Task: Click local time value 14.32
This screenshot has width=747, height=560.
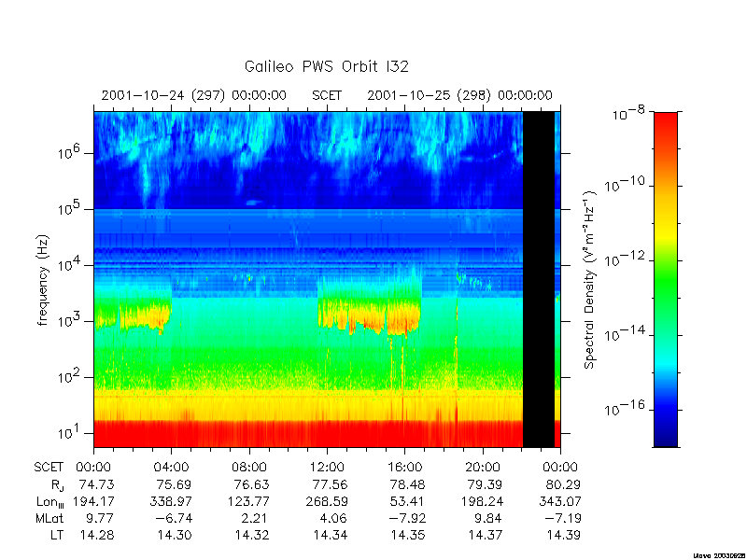Action: click(x=252, y=535)
